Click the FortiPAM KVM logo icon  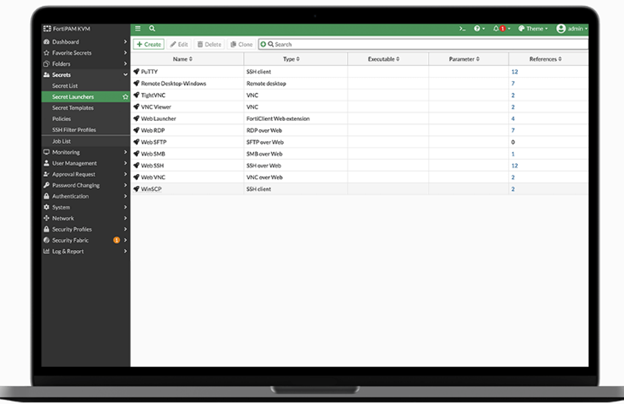47,29
